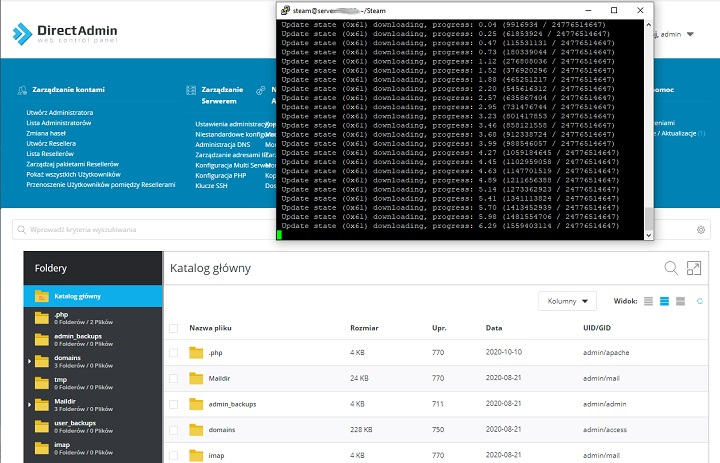Screen dimensions: 720x463
Task: Select the large rows view icon
Action: click(680, 301)
